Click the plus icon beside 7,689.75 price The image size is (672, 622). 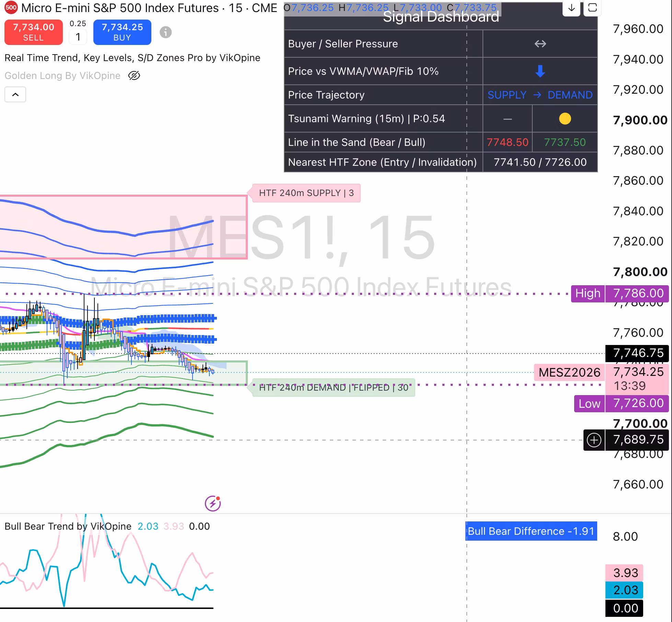coord(594,440)
